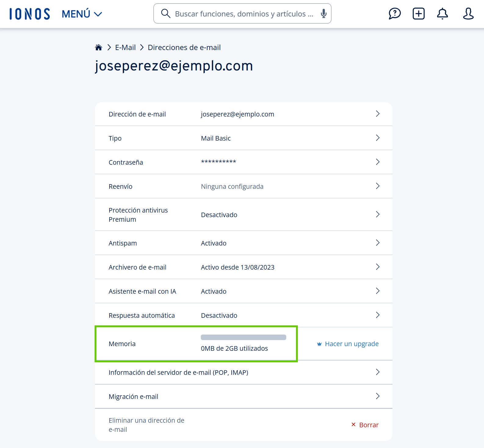The height and width of the screenshot is (448, 484).
Task: Open the Respuesta automática row chevron
Action: (378, 315)
